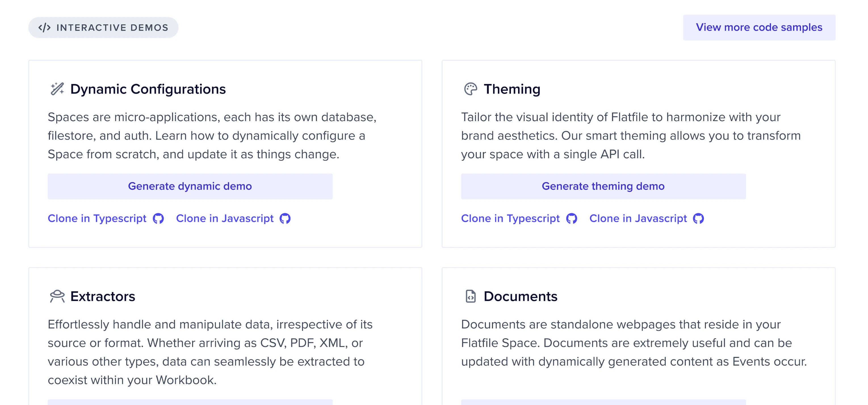868x405 pixels.
Task: Click GitHub icon after Dynamic Clone in Typescript
Action: (x=158, y=218)
